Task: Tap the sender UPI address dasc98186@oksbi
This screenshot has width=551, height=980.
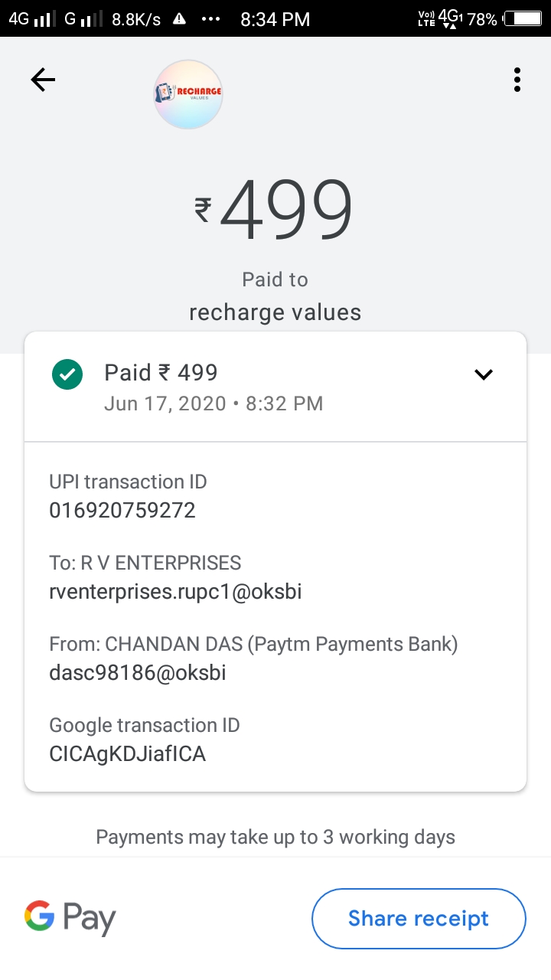Action: pos(138,672)
